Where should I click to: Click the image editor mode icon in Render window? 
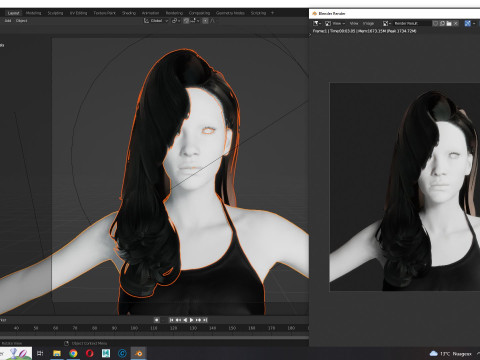328,23
